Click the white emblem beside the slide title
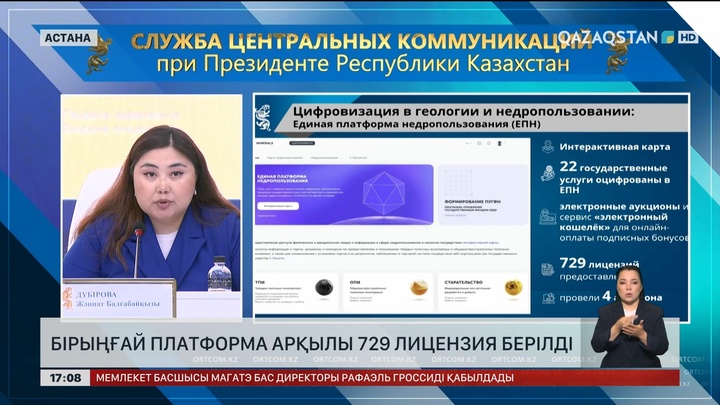Image resolution: width=720 pixels, height=405 pixels. tap(264, 118)
